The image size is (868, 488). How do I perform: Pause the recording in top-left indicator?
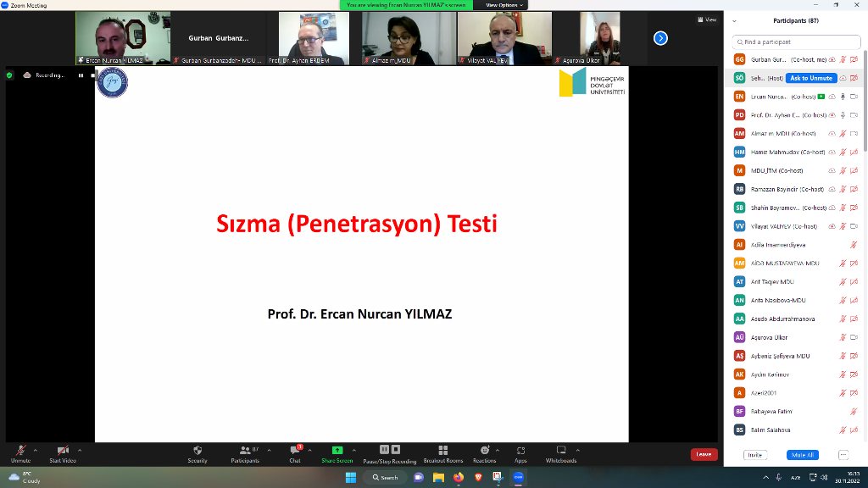(x=81, y=75)
